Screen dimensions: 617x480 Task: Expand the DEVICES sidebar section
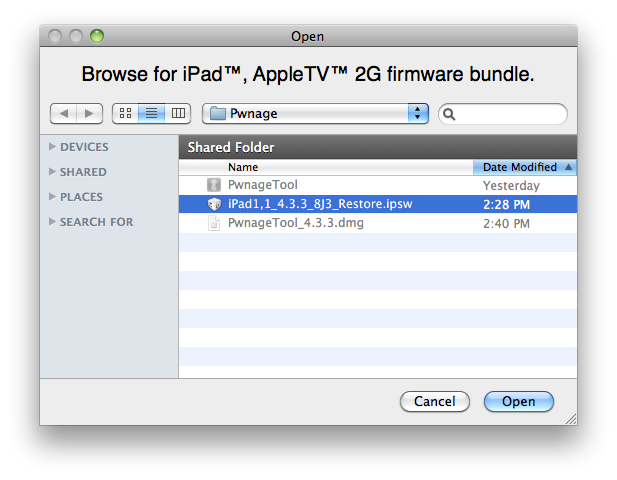[x=53, y=147]
